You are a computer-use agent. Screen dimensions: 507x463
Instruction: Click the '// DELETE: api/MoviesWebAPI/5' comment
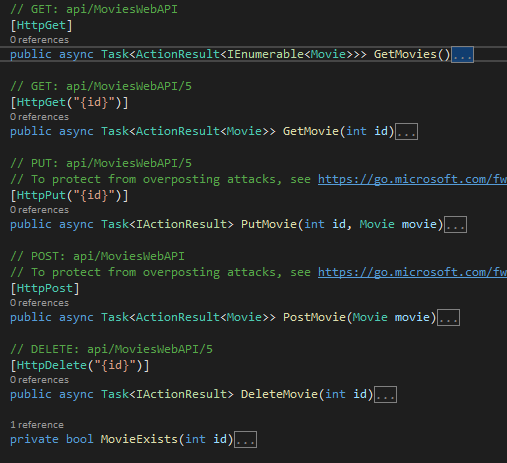[111, 350]
